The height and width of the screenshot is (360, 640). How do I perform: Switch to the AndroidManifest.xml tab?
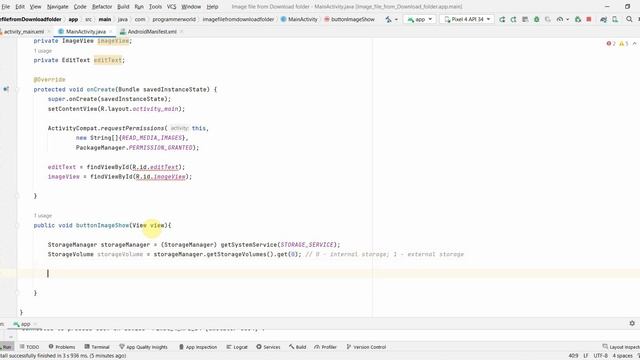coord(152,31)
